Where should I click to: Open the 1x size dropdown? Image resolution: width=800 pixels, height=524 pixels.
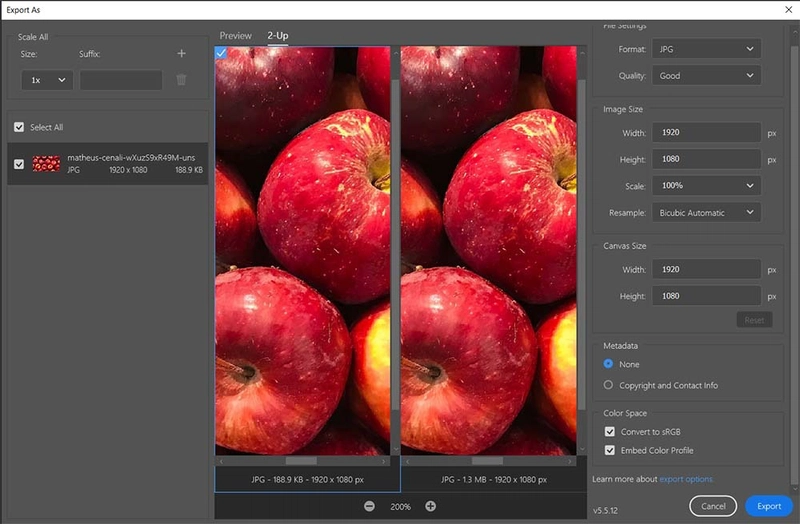47,80
